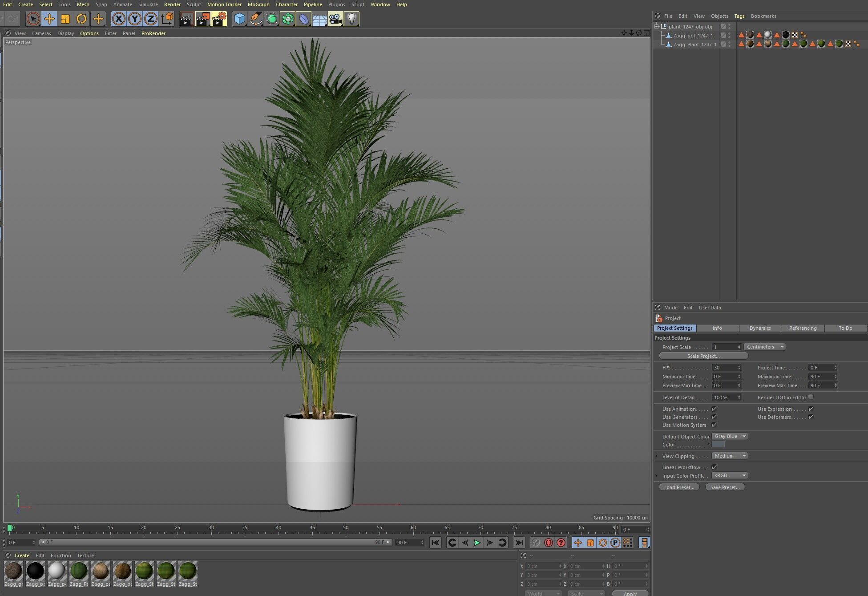
Task: Activate the Scale tool in top toolbar
Action: coord(65,19)
